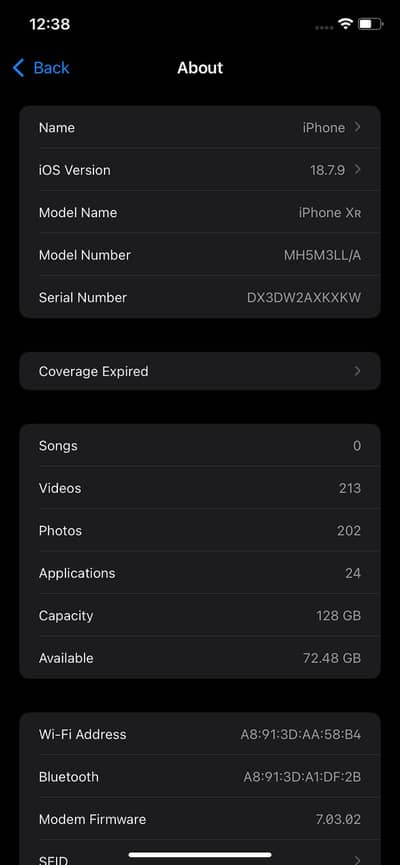This screenshot has height=865, width=400.
Task: Tap the Model Number MH5M3LL/A value
Action: tap(322, 255)
